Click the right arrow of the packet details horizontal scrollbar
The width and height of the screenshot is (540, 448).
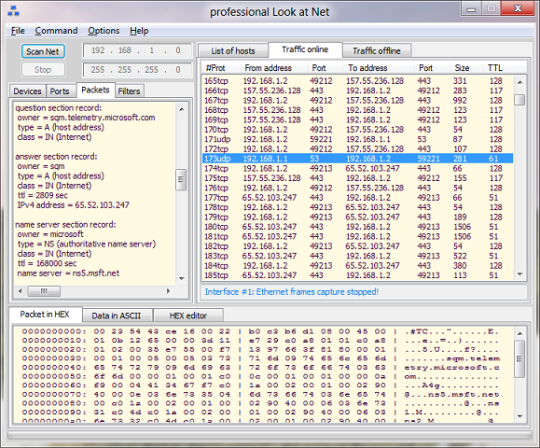(168, 291)
